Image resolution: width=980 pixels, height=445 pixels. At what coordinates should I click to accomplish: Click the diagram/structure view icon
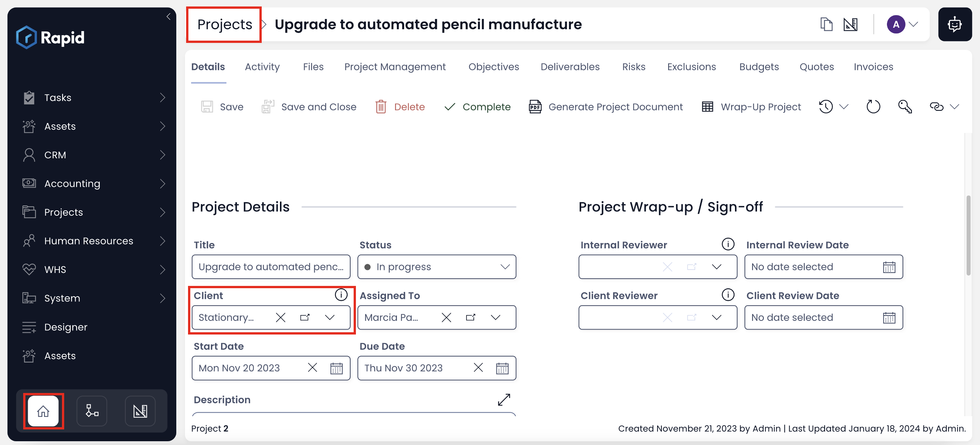coord(91,410)
